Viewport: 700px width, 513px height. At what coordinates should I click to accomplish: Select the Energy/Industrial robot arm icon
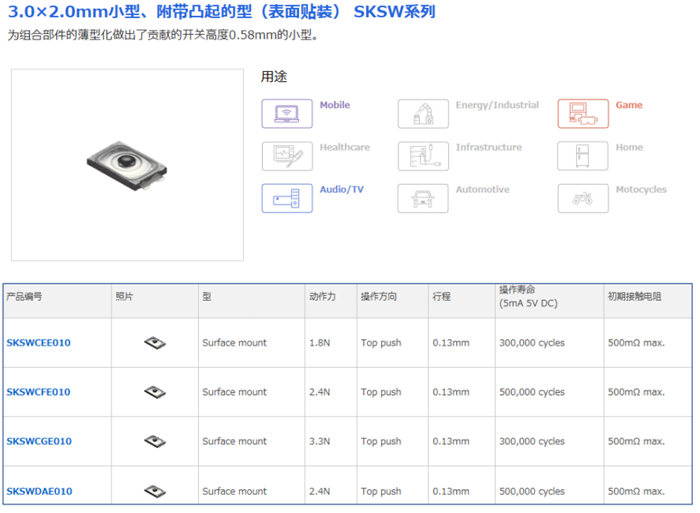423,114
